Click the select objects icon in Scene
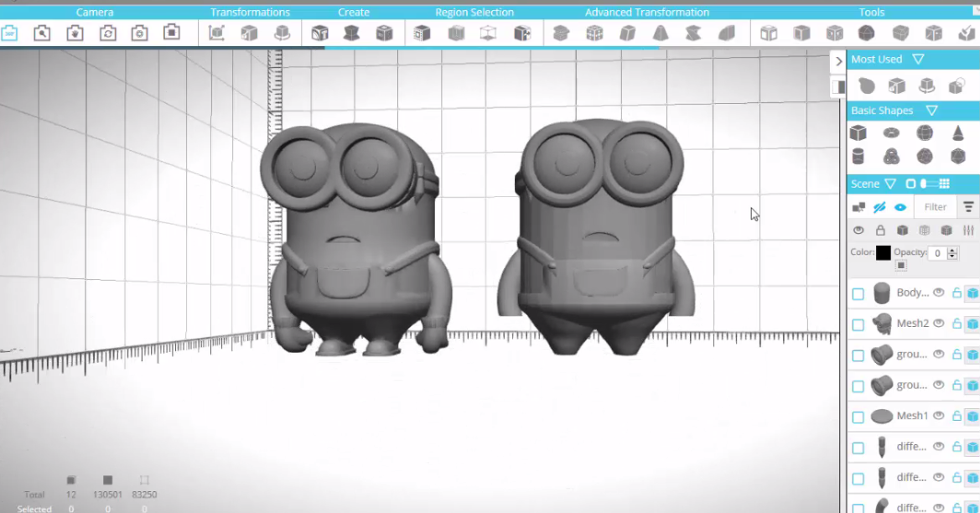Image resolution: width=980 pixels, height=513 pixels. [858, 207]
